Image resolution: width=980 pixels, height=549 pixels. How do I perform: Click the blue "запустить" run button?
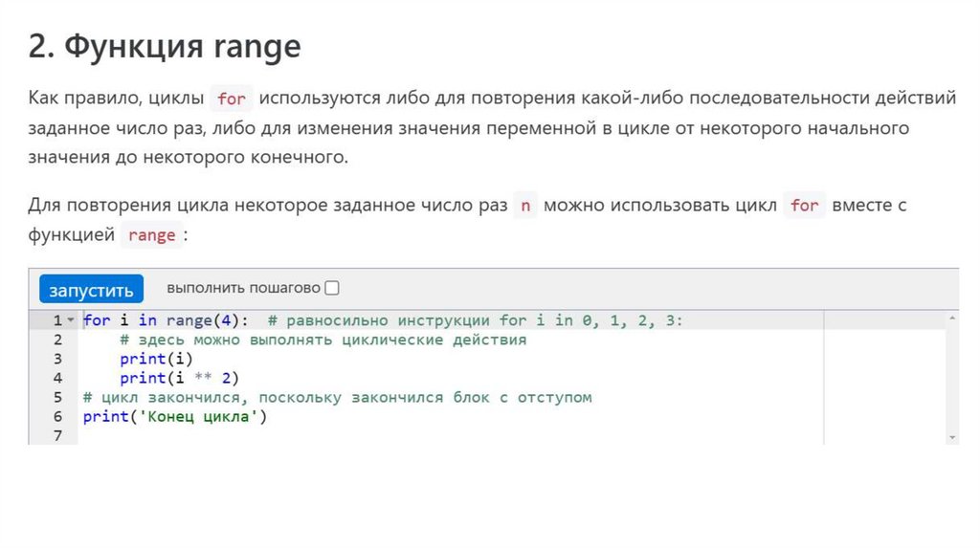[92, 289]
